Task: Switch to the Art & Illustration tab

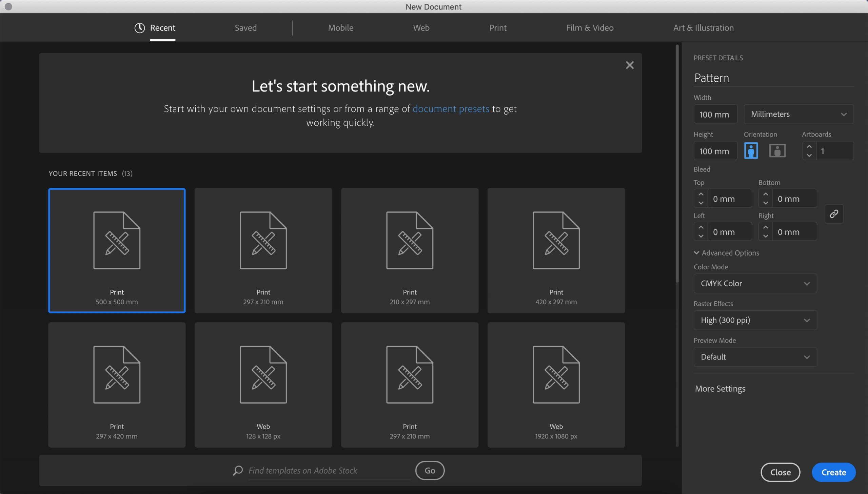Action: 703,28
